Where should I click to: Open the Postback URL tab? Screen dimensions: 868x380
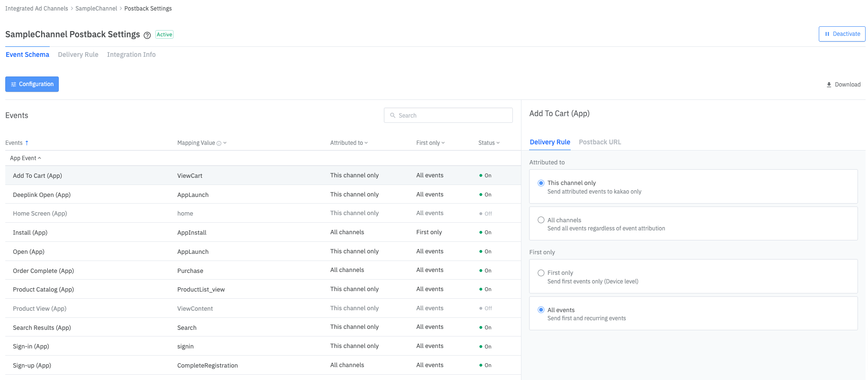600,142
